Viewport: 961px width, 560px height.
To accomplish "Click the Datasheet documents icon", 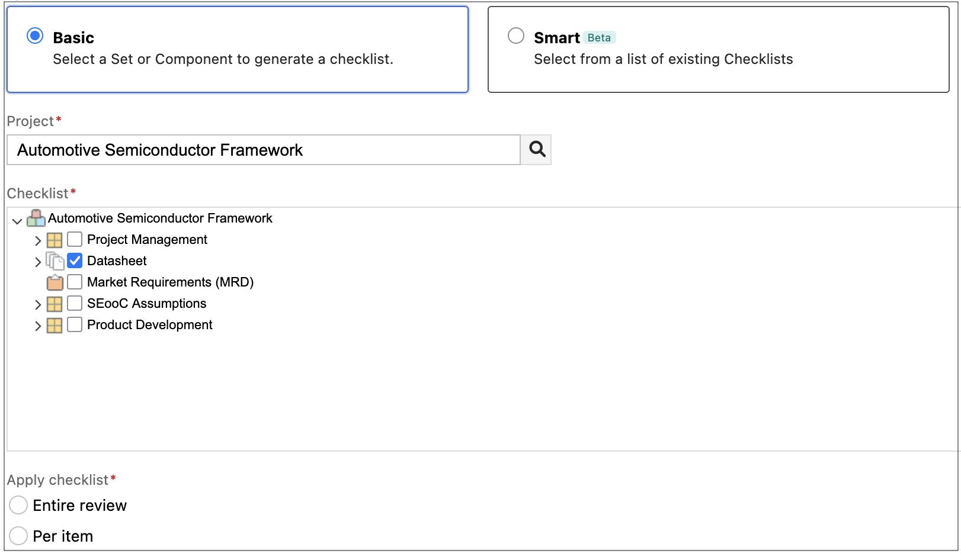I will 55,261.
